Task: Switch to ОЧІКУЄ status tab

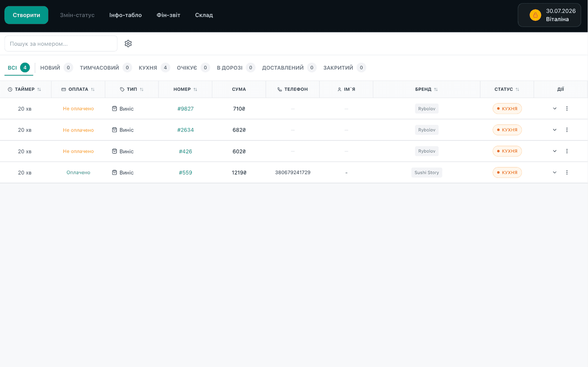Action: [x=193, y=68]
